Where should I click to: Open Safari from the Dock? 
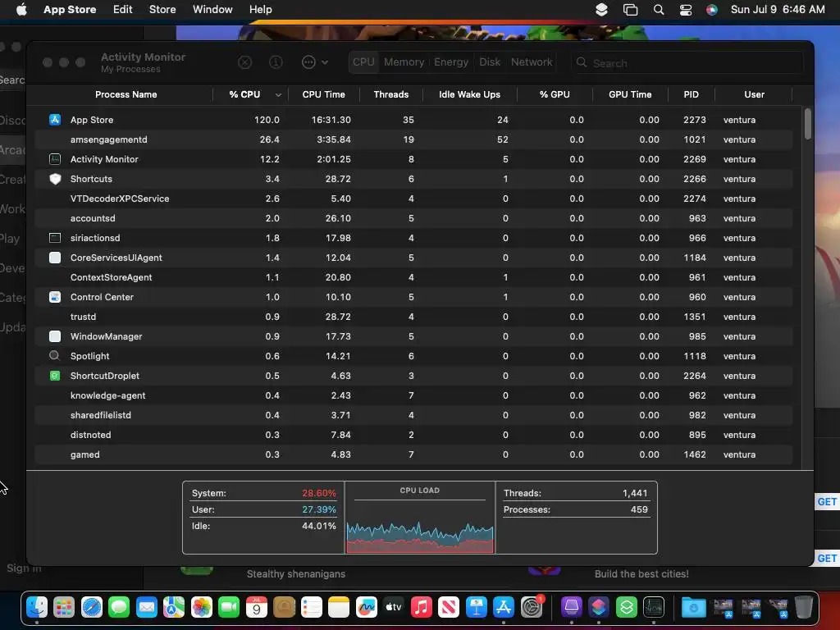coord(92,607)
